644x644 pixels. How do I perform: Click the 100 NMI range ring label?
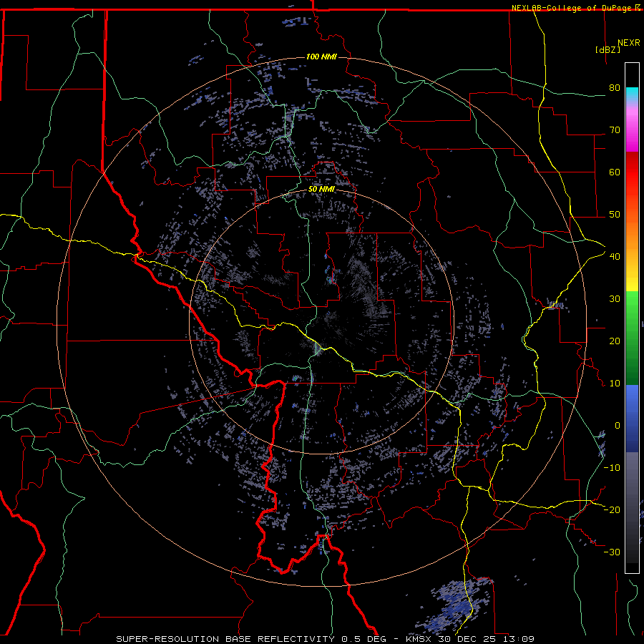[321, 57]
